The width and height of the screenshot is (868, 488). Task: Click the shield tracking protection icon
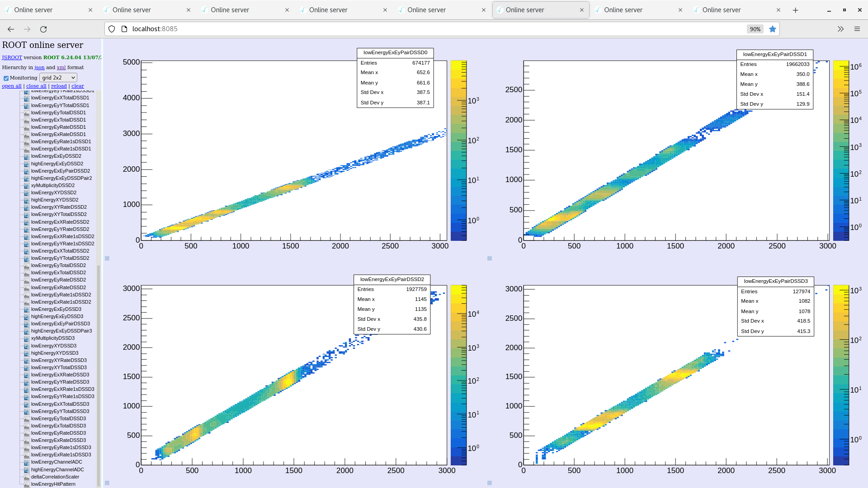(112, 29)
